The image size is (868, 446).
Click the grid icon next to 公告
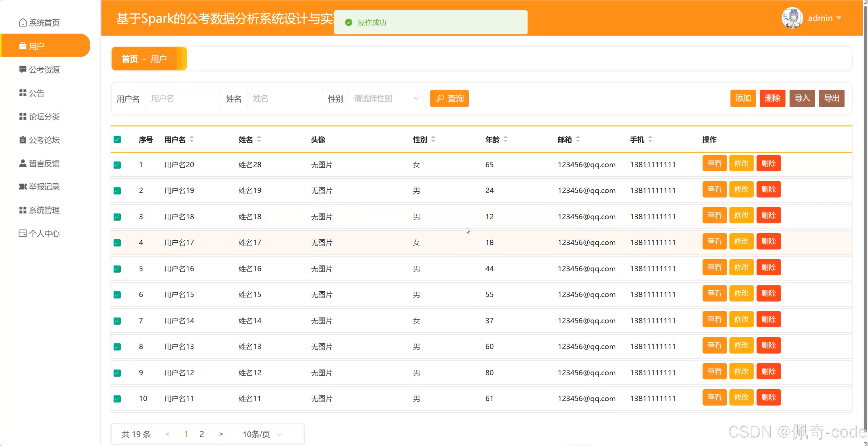click(23, 93)
